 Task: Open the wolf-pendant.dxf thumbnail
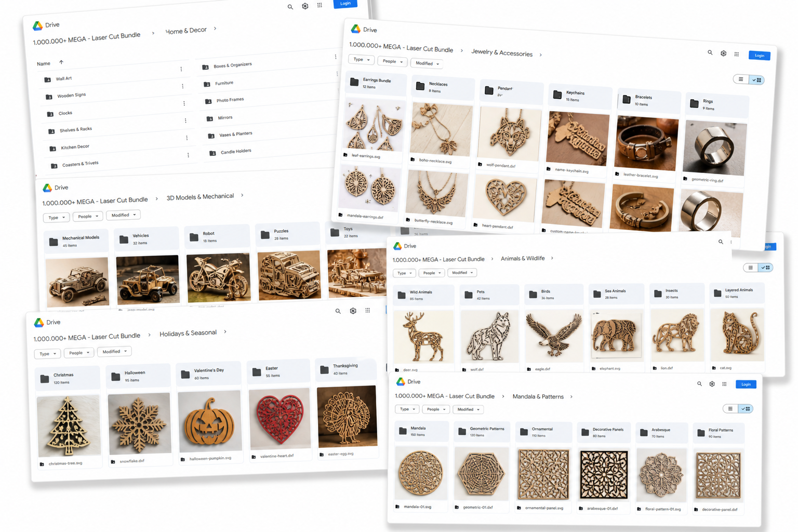(510, 134)
